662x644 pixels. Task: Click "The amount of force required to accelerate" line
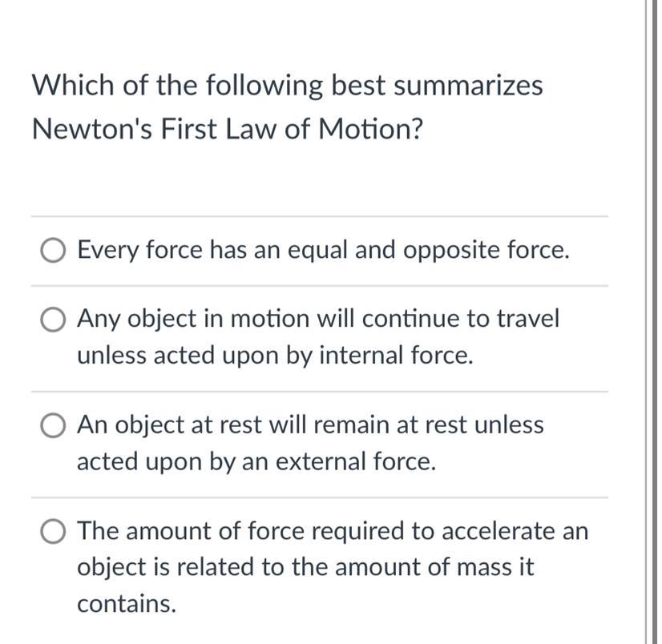pyautogui.click(x=333, y=531)
